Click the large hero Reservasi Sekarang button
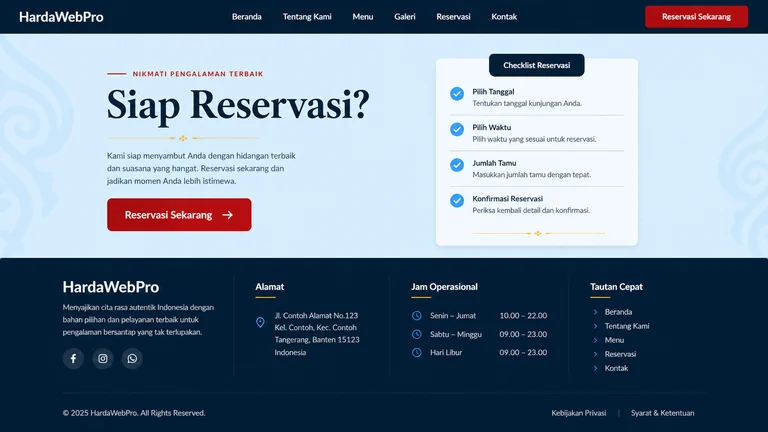The height and width of the screenshot is (432, 768). [179, 215]
